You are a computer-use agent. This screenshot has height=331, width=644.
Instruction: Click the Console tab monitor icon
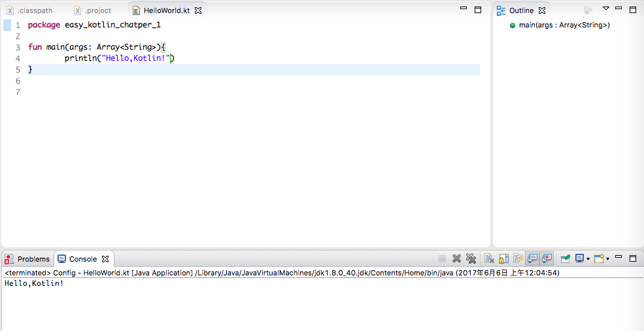[61, 259]
